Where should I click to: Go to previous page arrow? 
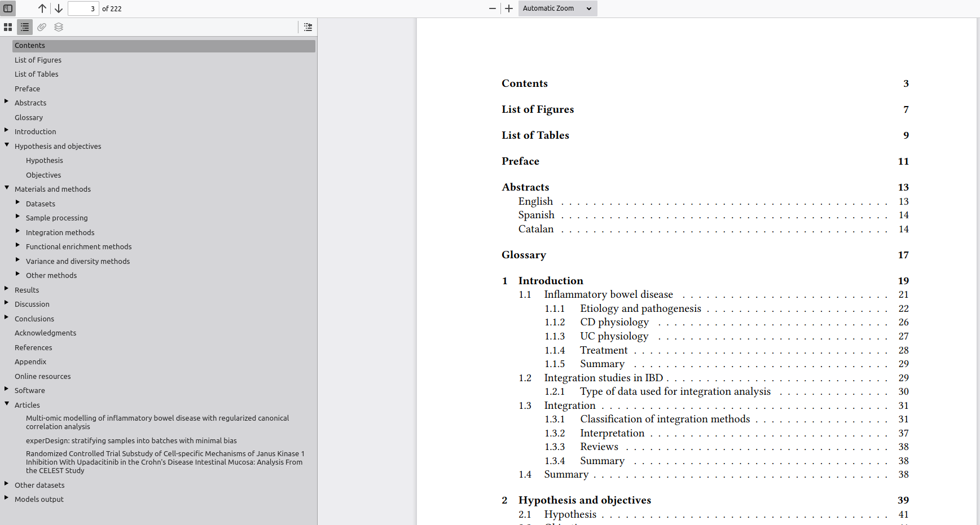[42, 8]
